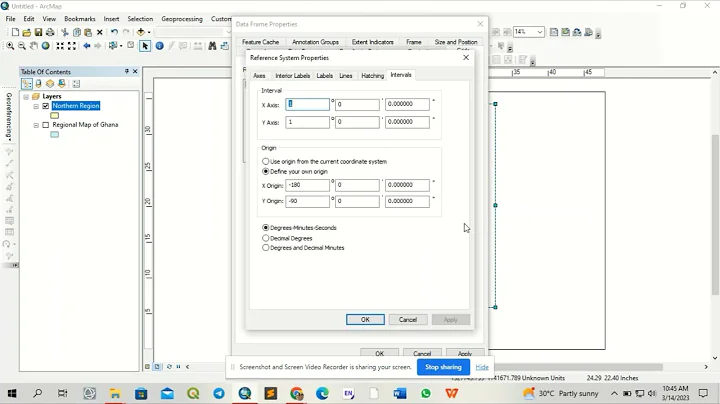The height and width of the screenshot is (404, 720).
Task: Select Degrees-Minutes-Seconds radio button
Action: (265, 228)
